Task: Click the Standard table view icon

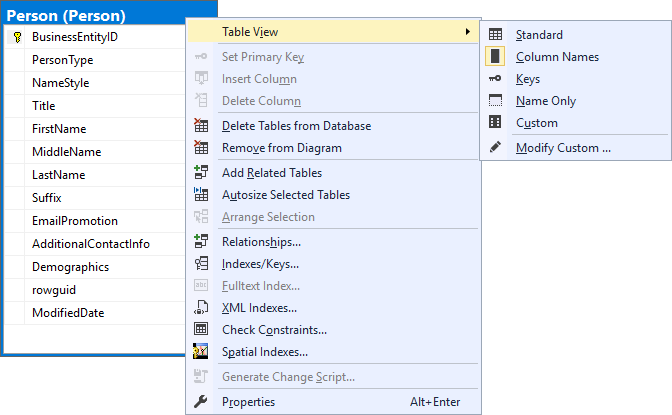Action: tap(495, 35)
